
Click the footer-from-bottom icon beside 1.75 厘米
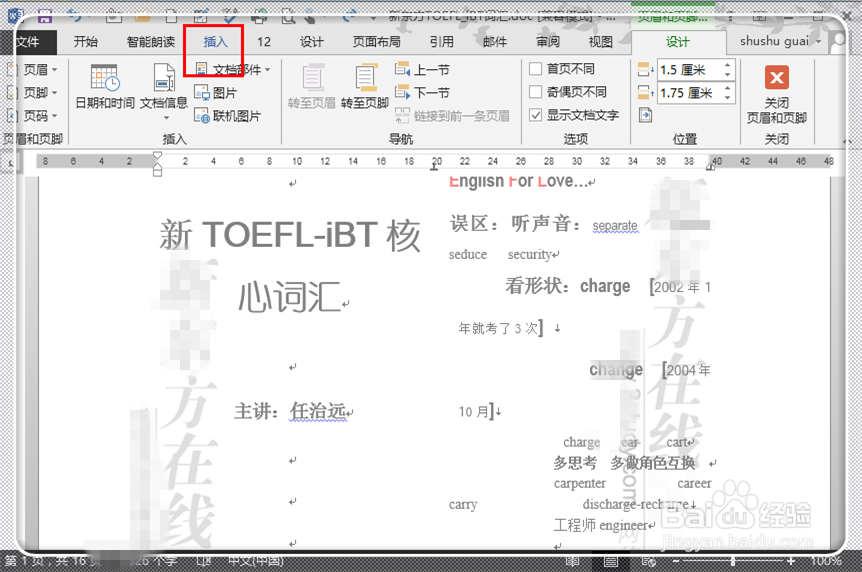[645, 92]
